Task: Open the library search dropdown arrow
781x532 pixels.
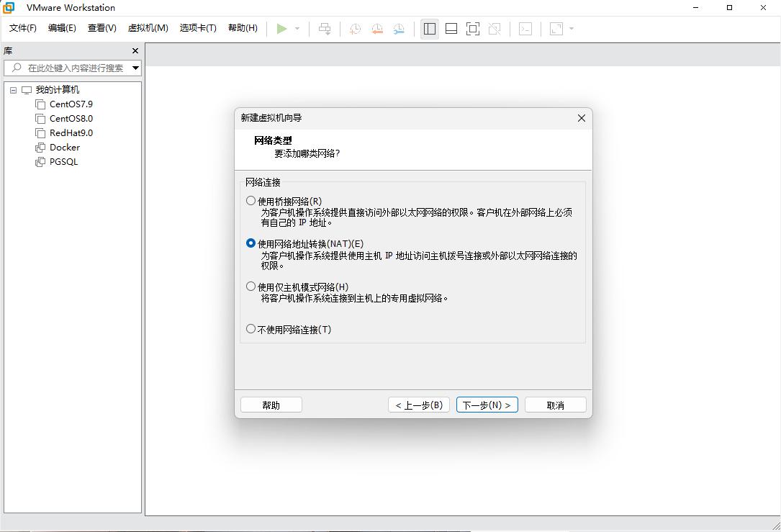Action: 135,68
